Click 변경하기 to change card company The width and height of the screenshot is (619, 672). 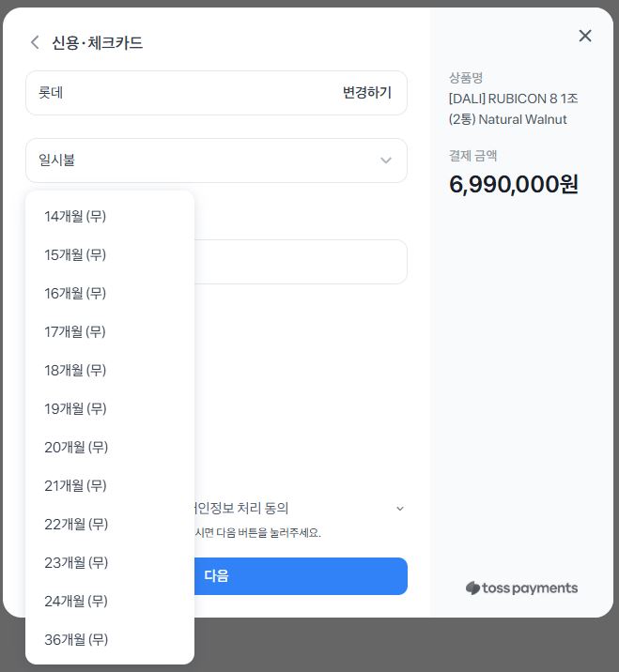click(x=366, y=93)
